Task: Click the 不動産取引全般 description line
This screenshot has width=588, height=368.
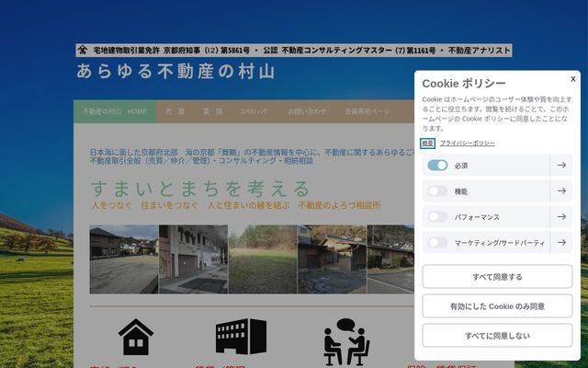Action: (x=201, y=161)
